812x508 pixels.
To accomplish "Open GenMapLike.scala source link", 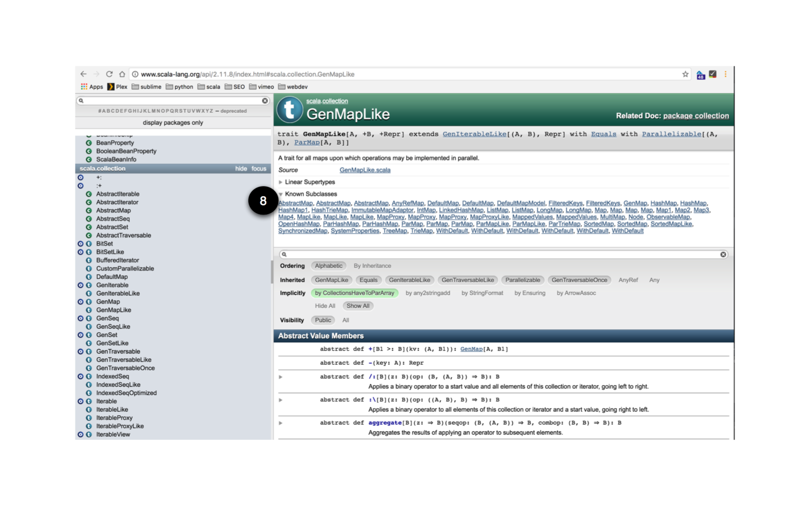I will click(x=365, y=170).
